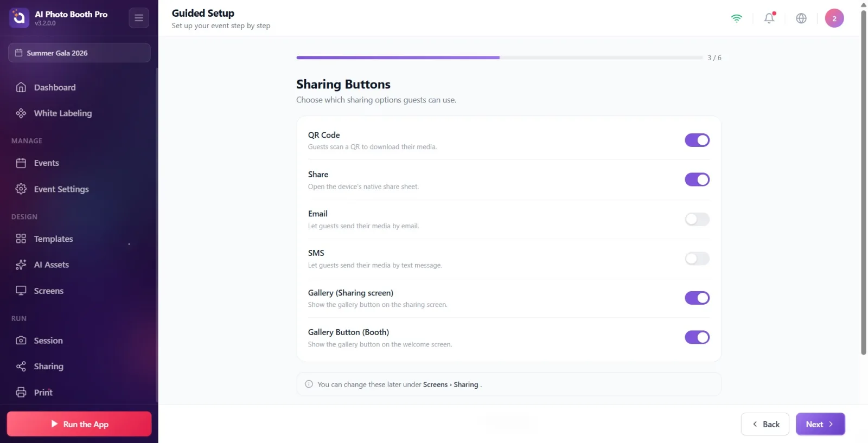Screen dimensions: 868x443
Task: Check the Wi-Fi connection status icon
Action: point(737,18)
